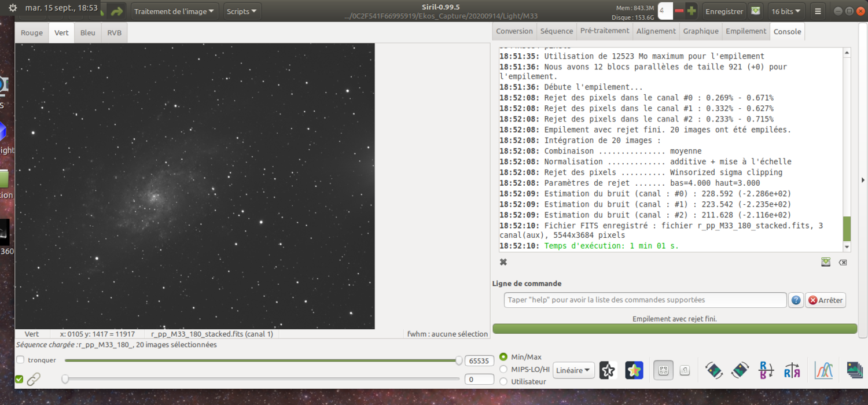Screen dimensions: 868x405
Task: Select the Min/Max radio button
Action: [503, 357]
